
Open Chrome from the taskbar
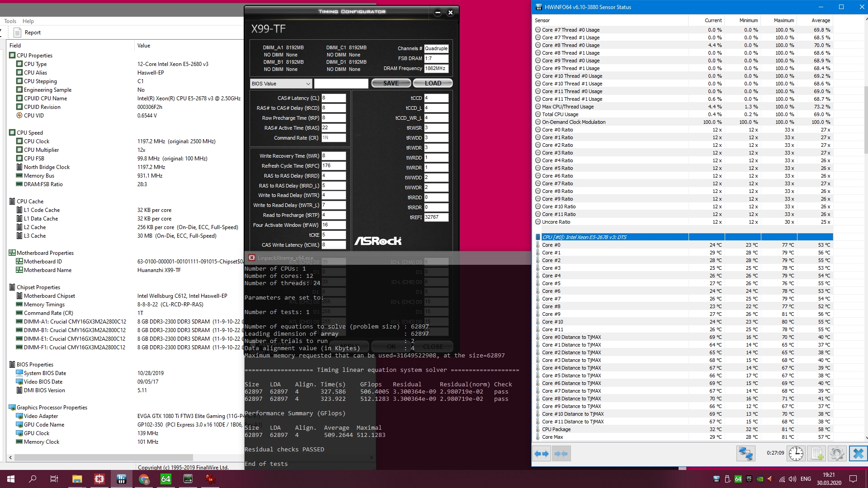click(144, 479)
